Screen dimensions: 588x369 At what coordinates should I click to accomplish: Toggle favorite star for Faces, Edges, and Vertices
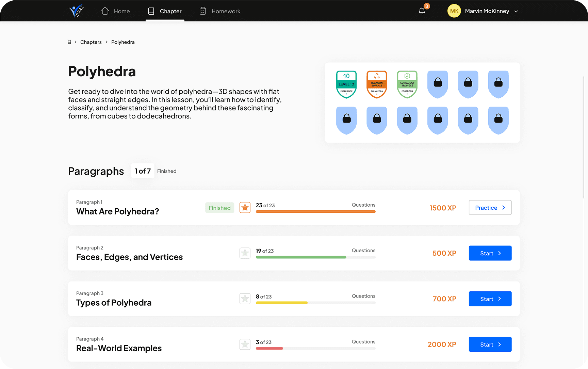click(x=245, y=253)
